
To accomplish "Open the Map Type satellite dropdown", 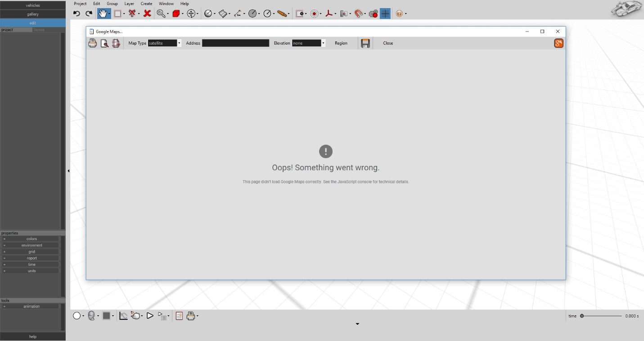I will click(165, 43).
